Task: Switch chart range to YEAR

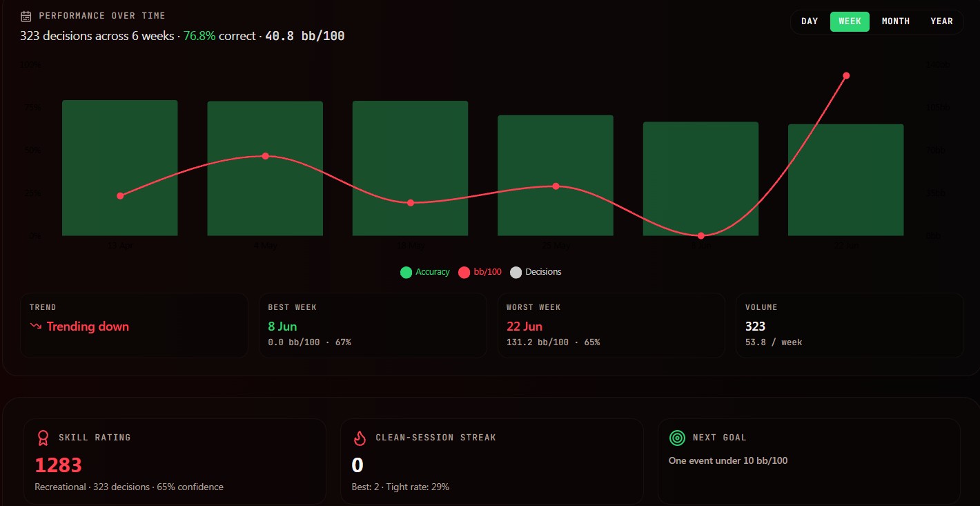Action: click(941, 21)
